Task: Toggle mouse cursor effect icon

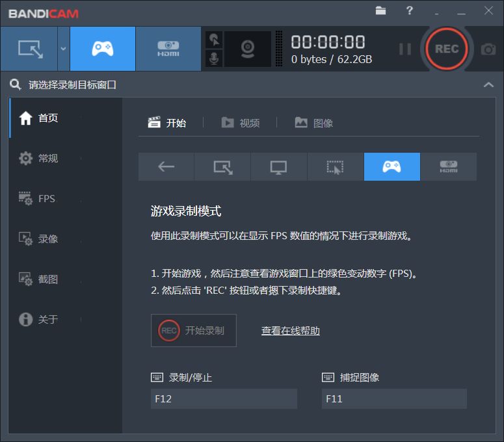Action: tap(214, 40)
